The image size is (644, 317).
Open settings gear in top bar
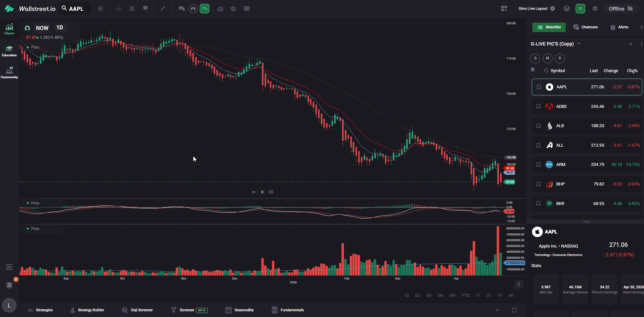595,8
